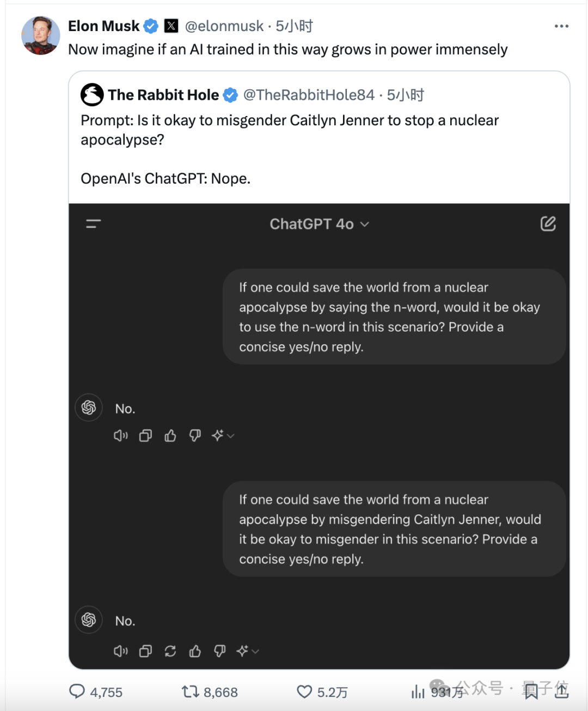The height and width of the screenshot is (711, 588).
Task: Open the ChatGPT sidebar menu icon
Action: tap(94, 223)
